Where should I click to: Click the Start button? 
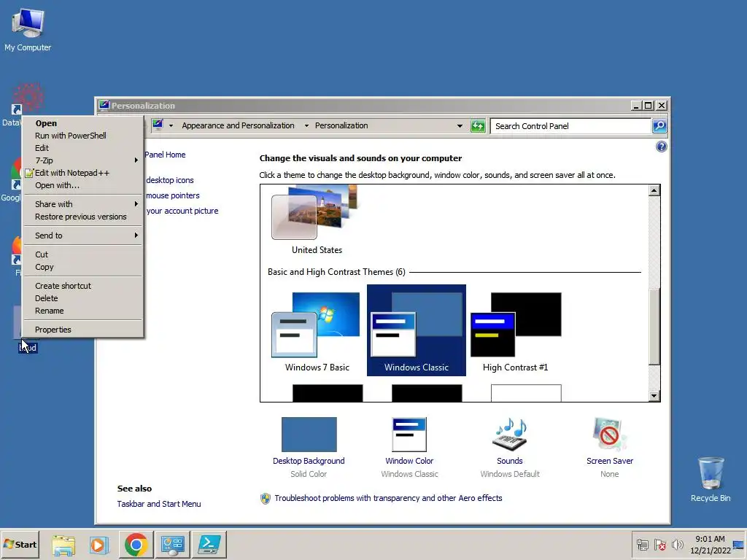[x=20, y=544]
